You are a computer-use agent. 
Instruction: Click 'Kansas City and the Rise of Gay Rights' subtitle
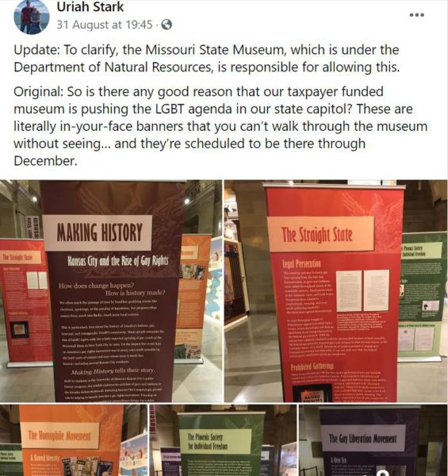pos(117,261)
